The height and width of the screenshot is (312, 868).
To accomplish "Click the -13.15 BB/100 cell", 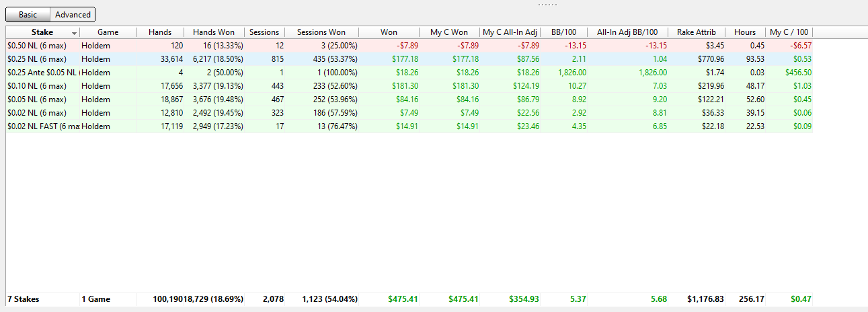I will (565, 46).
